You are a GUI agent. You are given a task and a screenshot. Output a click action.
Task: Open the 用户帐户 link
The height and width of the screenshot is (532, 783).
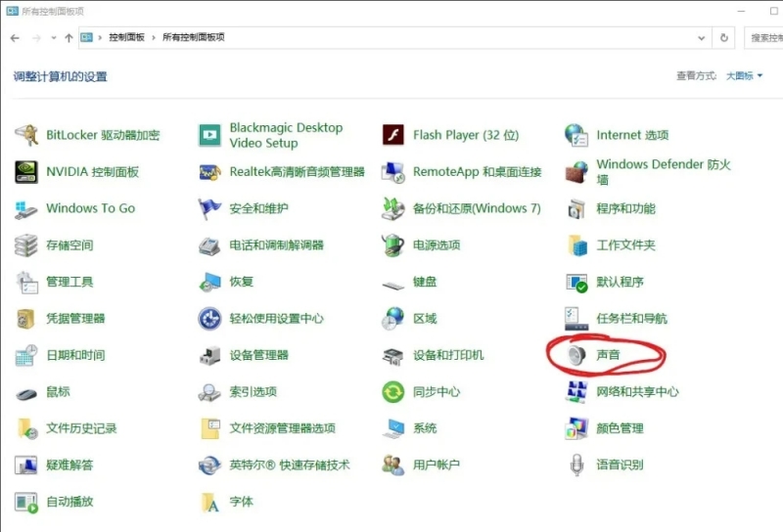436,465
